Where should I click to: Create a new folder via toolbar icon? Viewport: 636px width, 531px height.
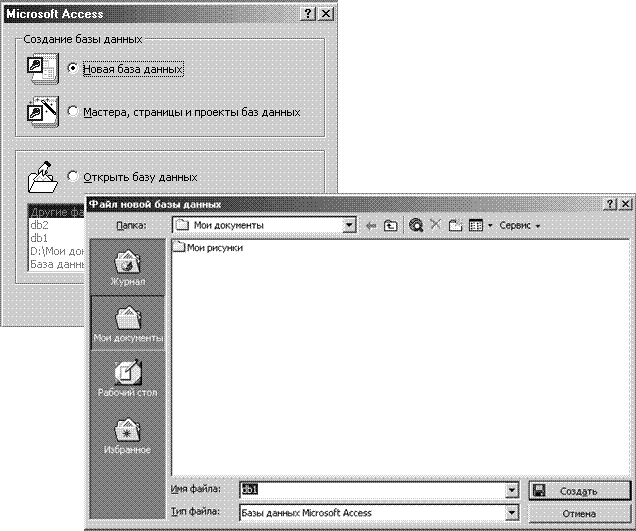pyautogui.click(x=456, y=225)
